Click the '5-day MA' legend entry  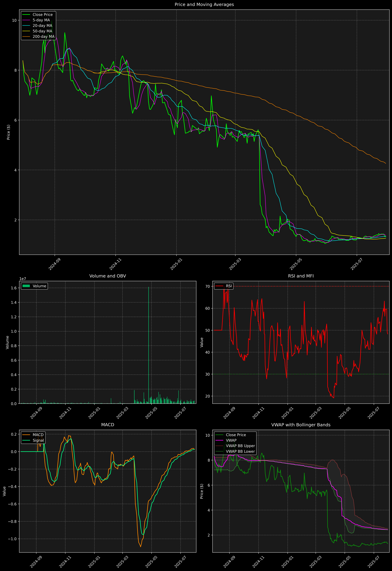[41, 20]
